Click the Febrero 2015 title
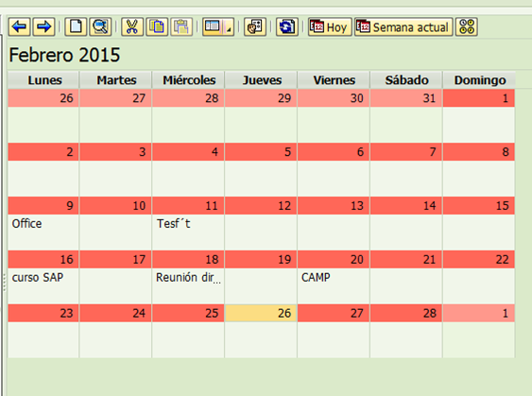This screenshot has width=532, height=396. tap(64, 55)
